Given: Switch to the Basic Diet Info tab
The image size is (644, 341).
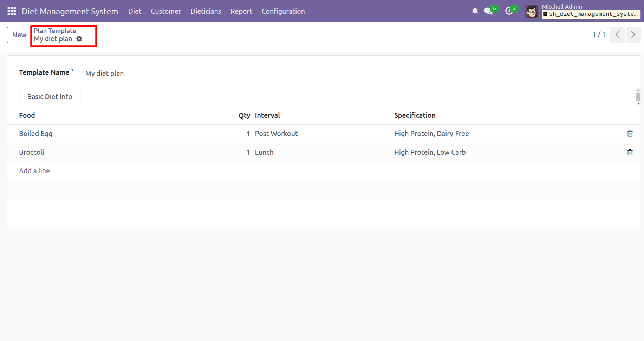Looking at the screenshot, I should (x=50, y=97).
